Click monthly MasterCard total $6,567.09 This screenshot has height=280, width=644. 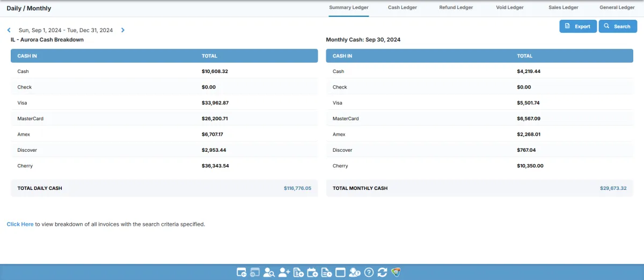click(529, 119)
